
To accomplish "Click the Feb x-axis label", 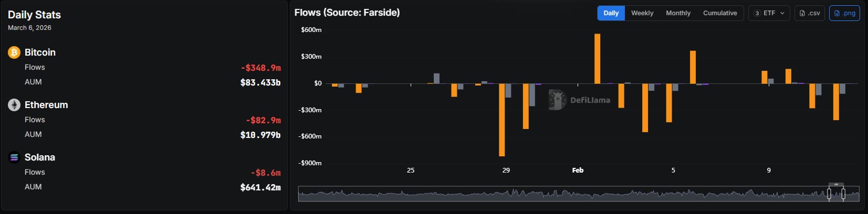I will coord(578,170).
